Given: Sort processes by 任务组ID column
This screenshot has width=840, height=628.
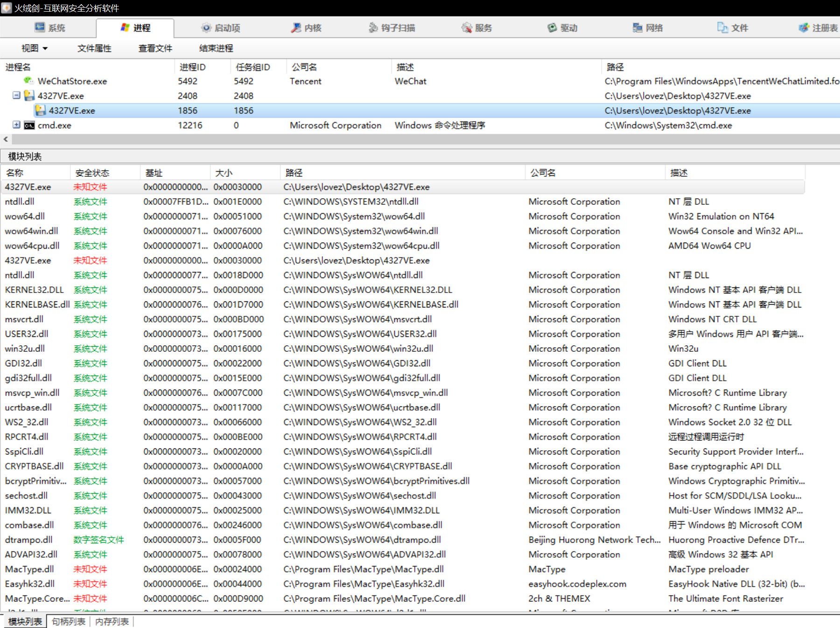Looking at the screenshot, I should point(258,67).
